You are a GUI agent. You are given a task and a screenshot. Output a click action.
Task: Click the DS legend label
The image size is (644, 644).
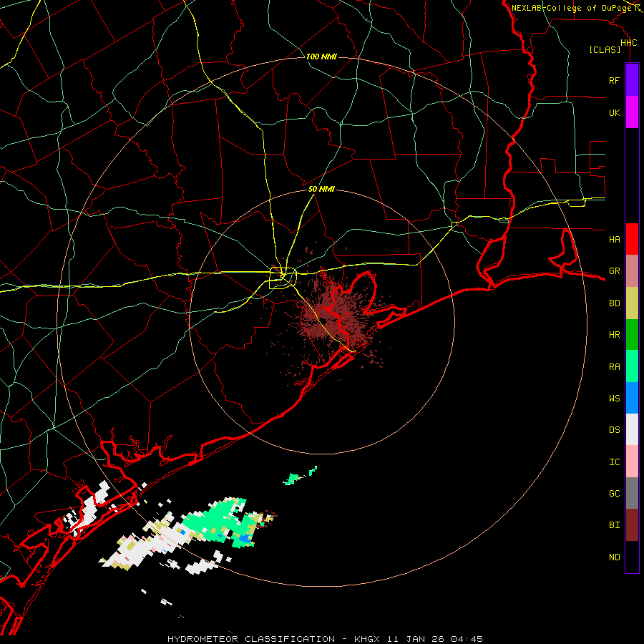pos(615,429)
